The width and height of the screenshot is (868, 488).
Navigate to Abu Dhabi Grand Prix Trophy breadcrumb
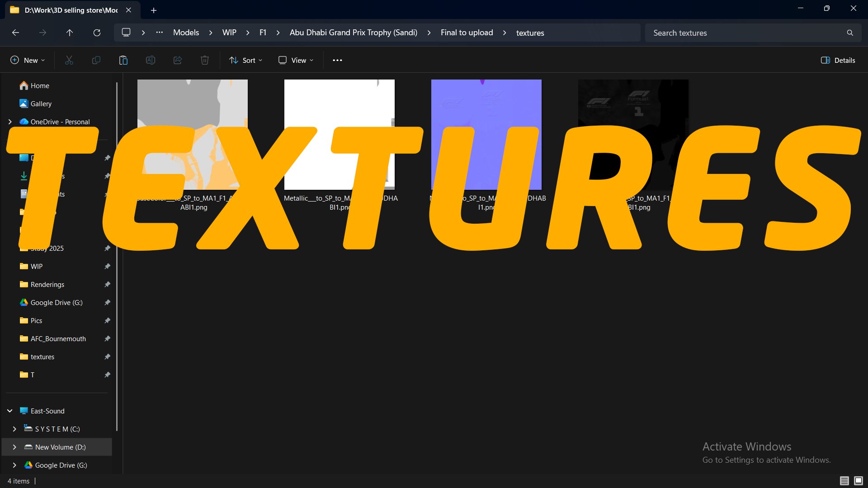pos(353,33)
